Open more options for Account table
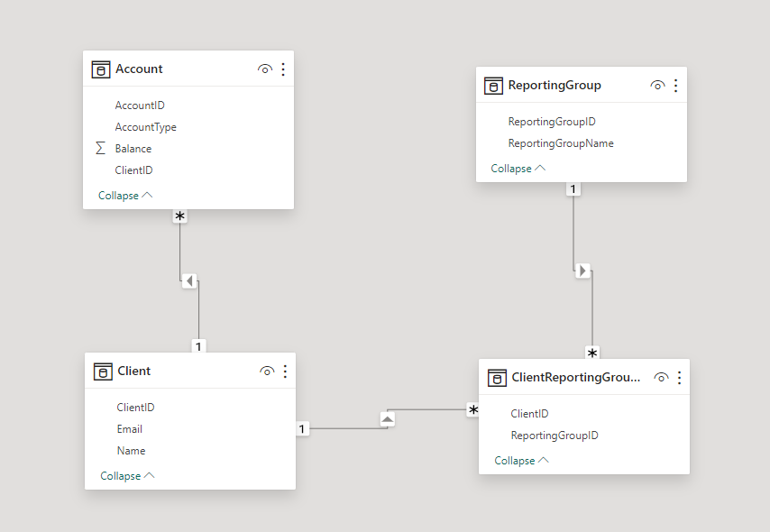 283,69
